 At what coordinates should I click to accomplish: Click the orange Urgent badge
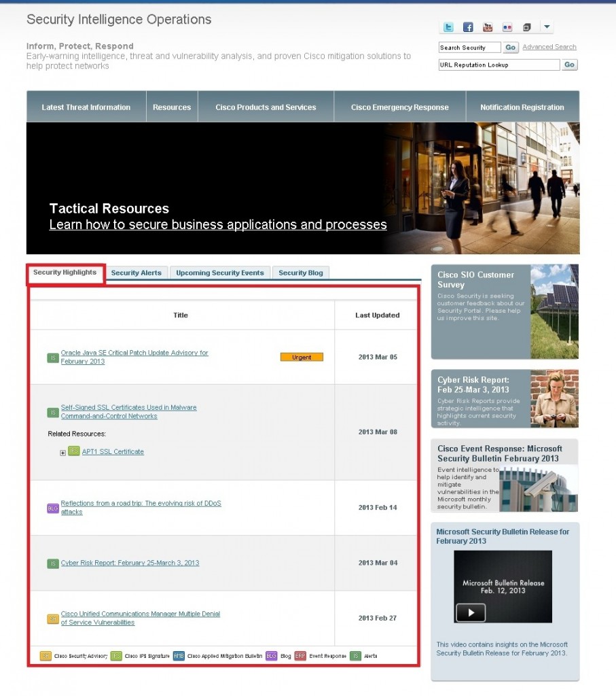pos(302,358)
